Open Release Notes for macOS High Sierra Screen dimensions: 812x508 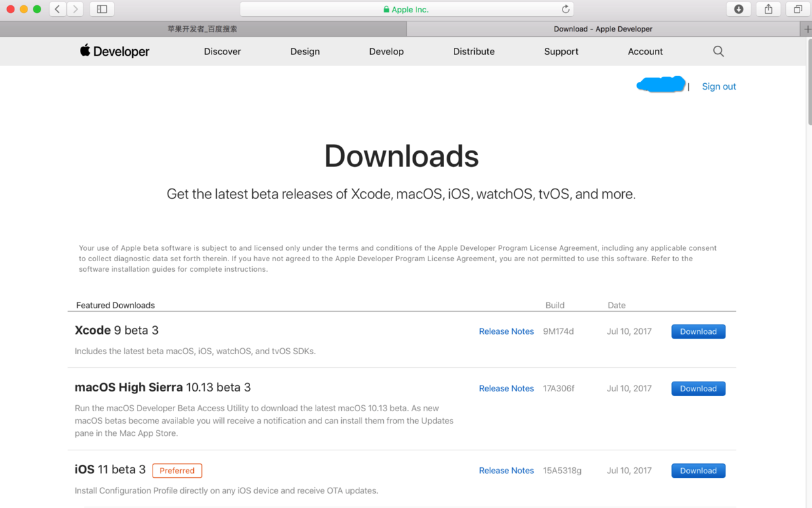[x=506, y=388]
